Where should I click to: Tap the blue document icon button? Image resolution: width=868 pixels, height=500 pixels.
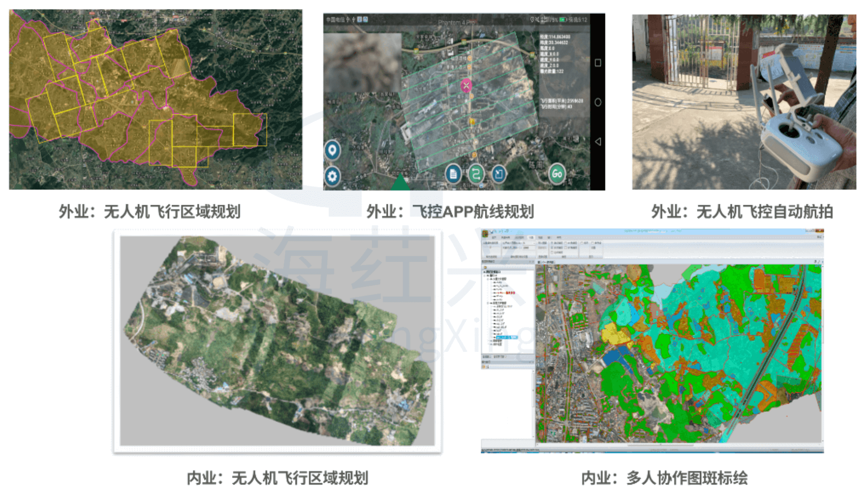pyautogui.click(x=453, y=174)
